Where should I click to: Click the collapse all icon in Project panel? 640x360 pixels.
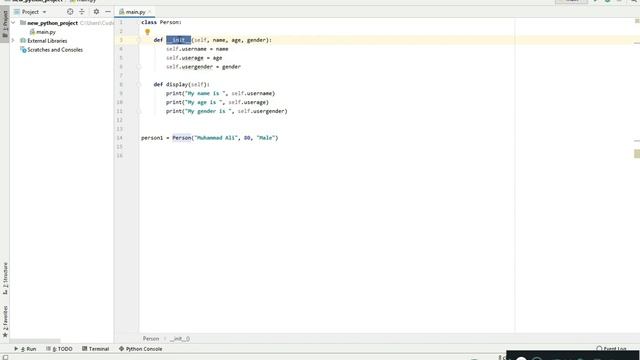(82, 12)
